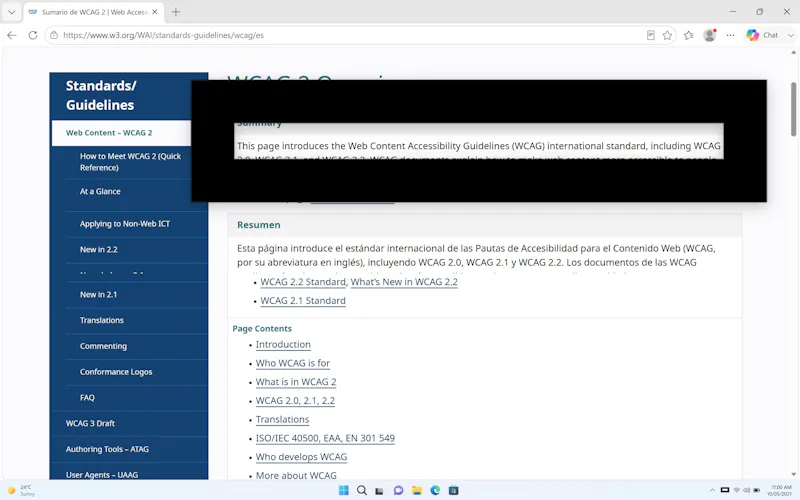
Task: Jump to Translations in Page Contents
Action: pos(282,419)
